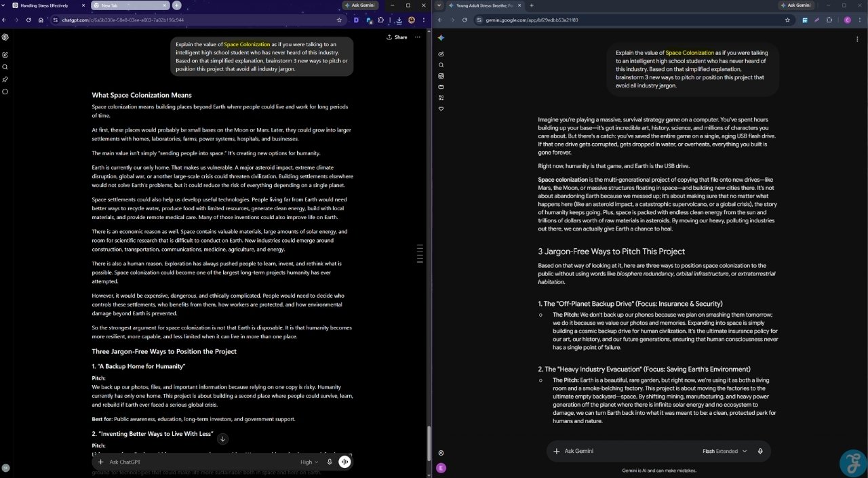Click the ChatGPT page vertical scrollbar thumb
Viewport: 868px width, 478px height.
428,443
